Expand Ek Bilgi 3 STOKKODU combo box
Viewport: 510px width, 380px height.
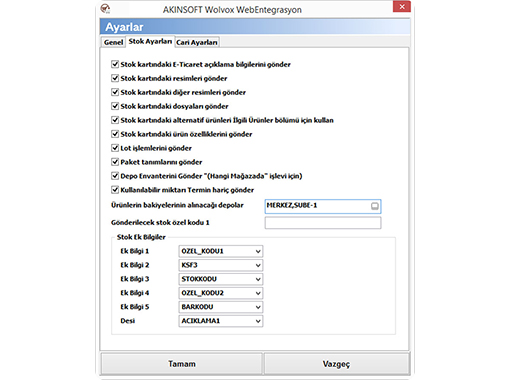[x=258, y=279]
